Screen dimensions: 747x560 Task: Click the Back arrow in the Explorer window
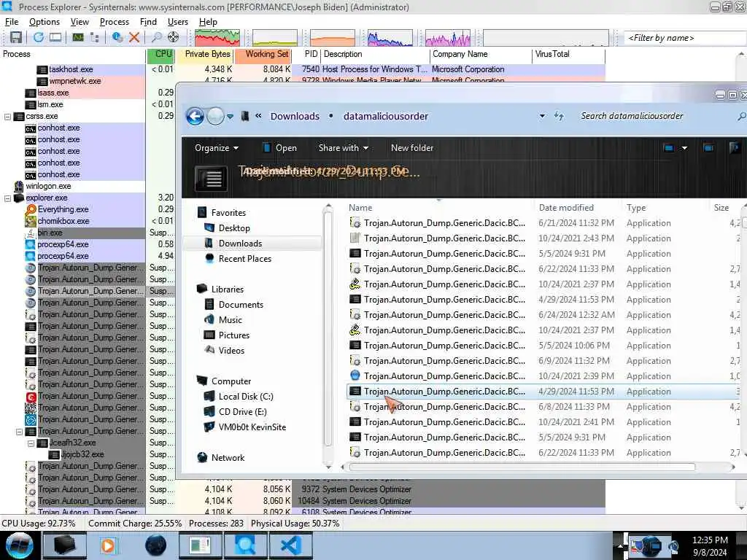coord(195,116)
